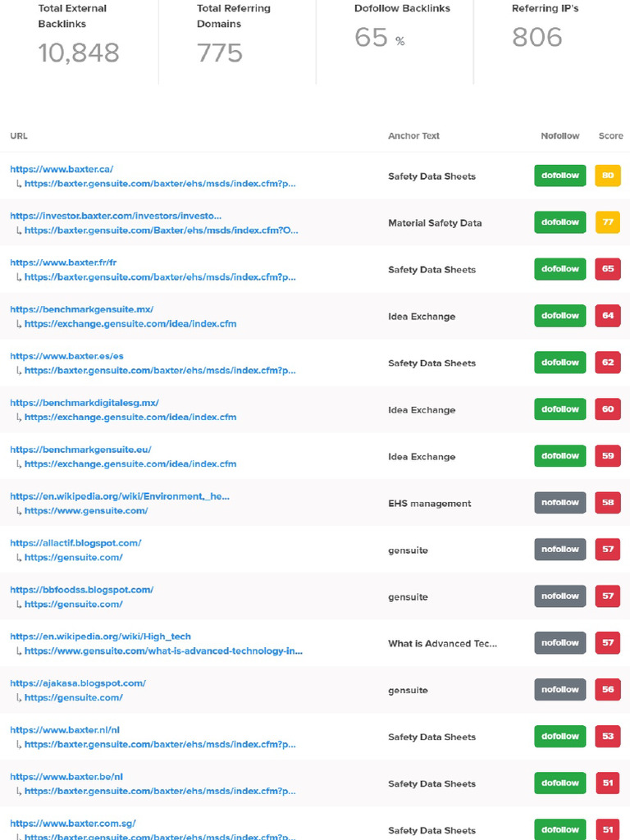The height and width of the screenshot is (840, 630).
Task: Open the https://www.baxter.be/nl link
Action: tap(66, 777)
